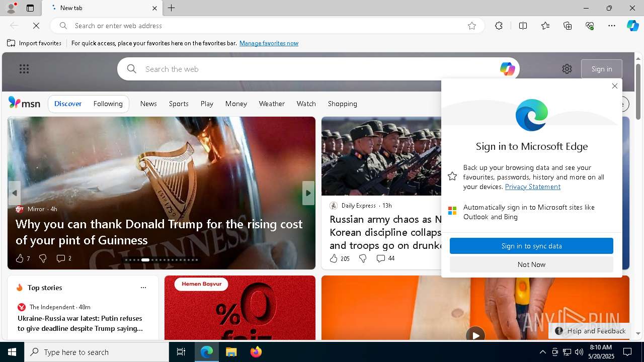Switch to the Following tab
This screenshot has height=362, width=644.
point(108,104)
